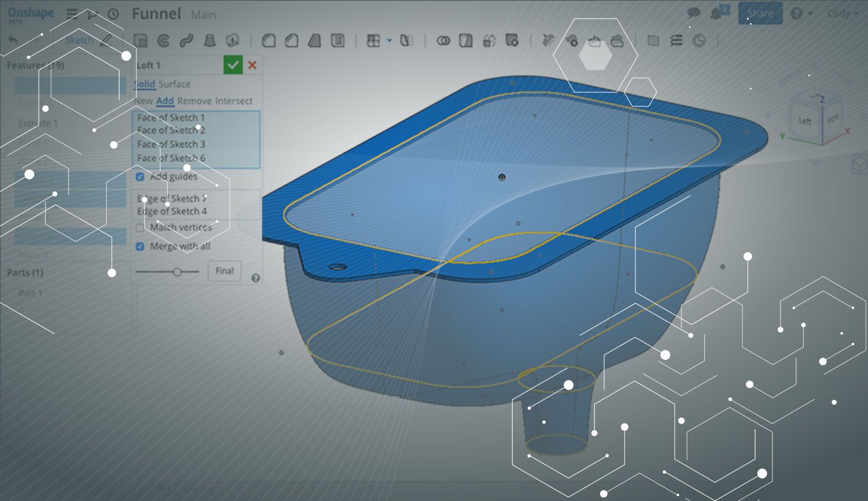Disable the Add guides checkbox

(x=141, y=177)
